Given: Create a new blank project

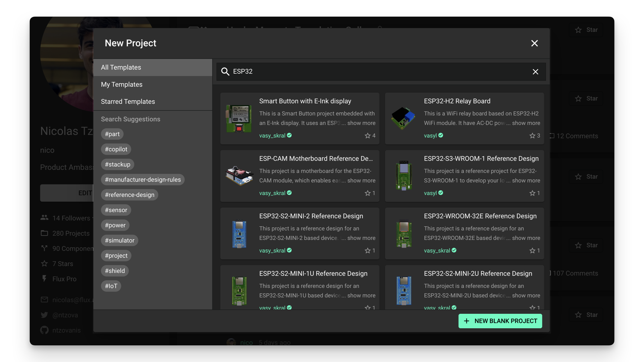Looking at the screenshot, I should 500,321.
